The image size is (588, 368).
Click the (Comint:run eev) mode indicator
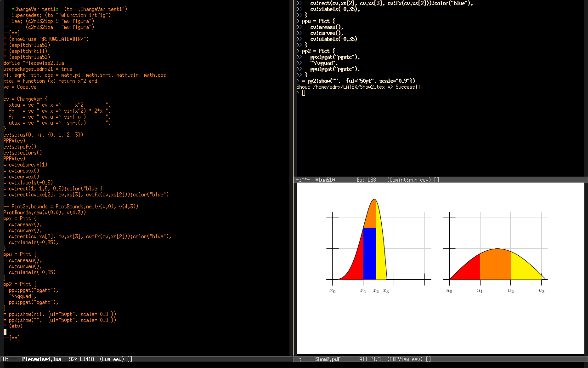[x=409, y=180]
